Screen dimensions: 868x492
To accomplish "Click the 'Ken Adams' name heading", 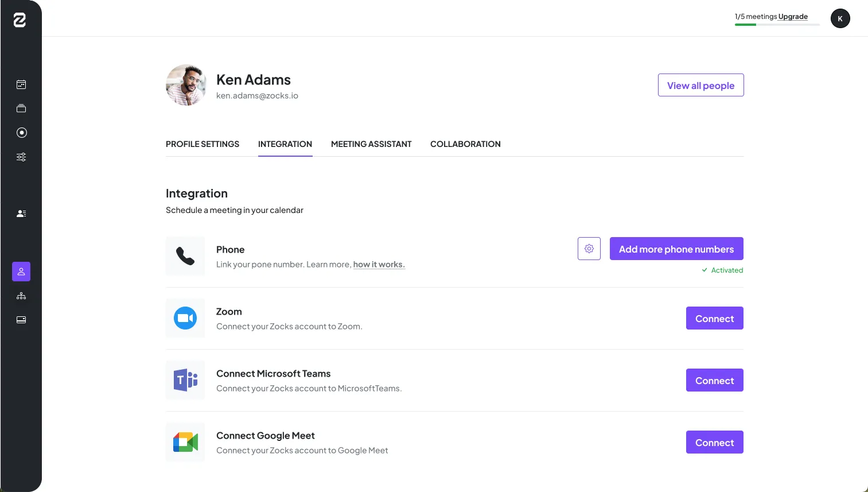I will pos(254,80).
